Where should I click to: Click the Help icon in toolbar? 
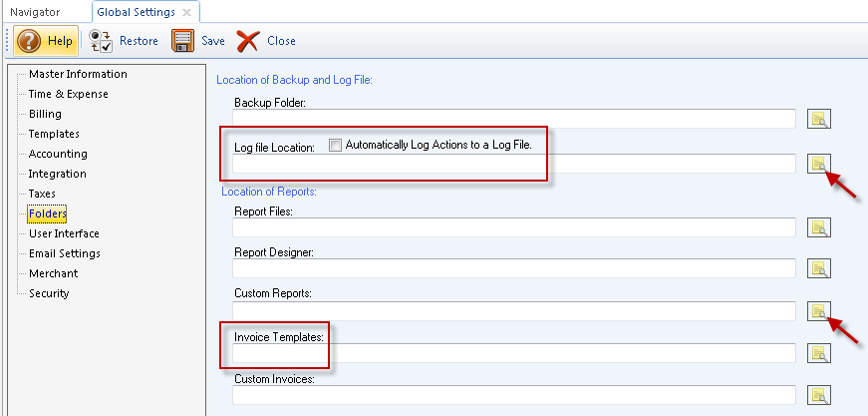tap(30, 41)
